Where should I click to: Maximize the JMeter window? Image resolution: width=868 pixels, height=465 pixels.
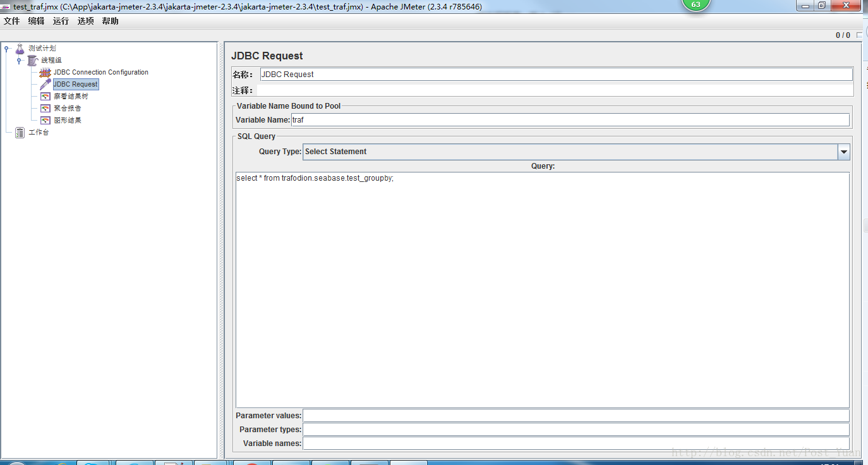coord(821,5)
